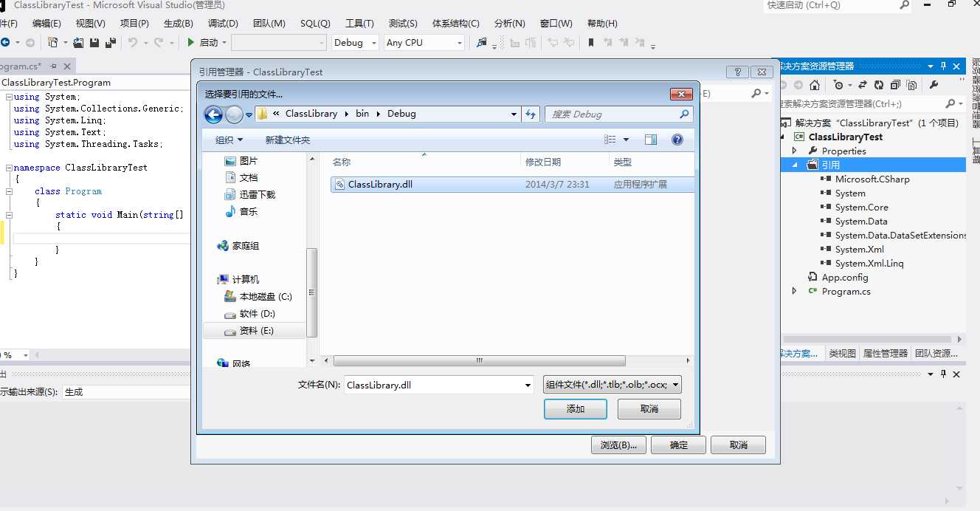Open the Any CPU platform dropdown

pos(459,43)
